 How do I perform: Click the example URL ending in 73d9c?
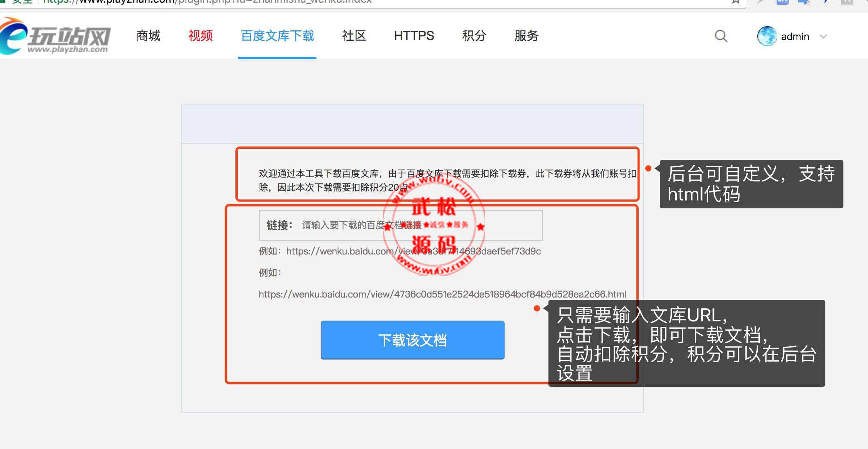(414, 251)
